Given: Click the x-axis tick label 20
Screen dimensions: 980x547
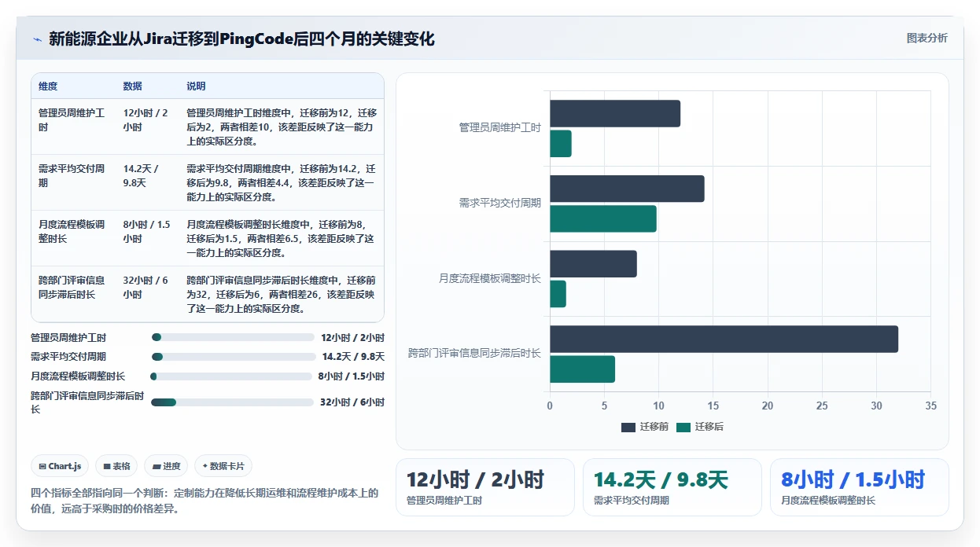Looking at the screenshot, I should (768, 406).
